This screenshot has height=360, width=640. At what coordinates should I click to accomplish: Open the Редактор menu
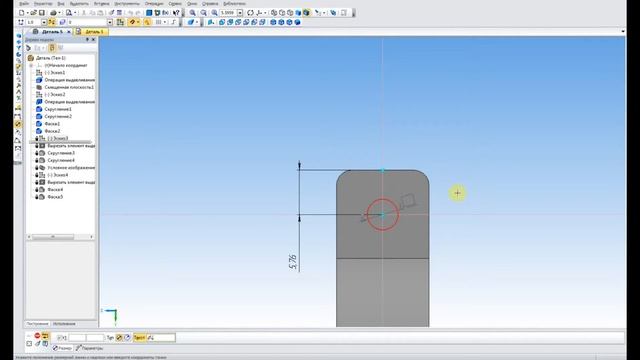[43, 3]
